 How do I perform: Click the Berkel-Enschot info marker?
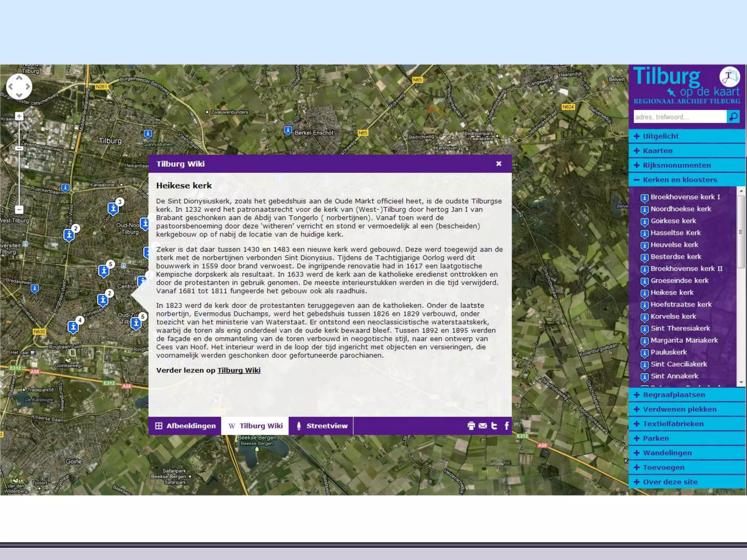tap(288, 130)
